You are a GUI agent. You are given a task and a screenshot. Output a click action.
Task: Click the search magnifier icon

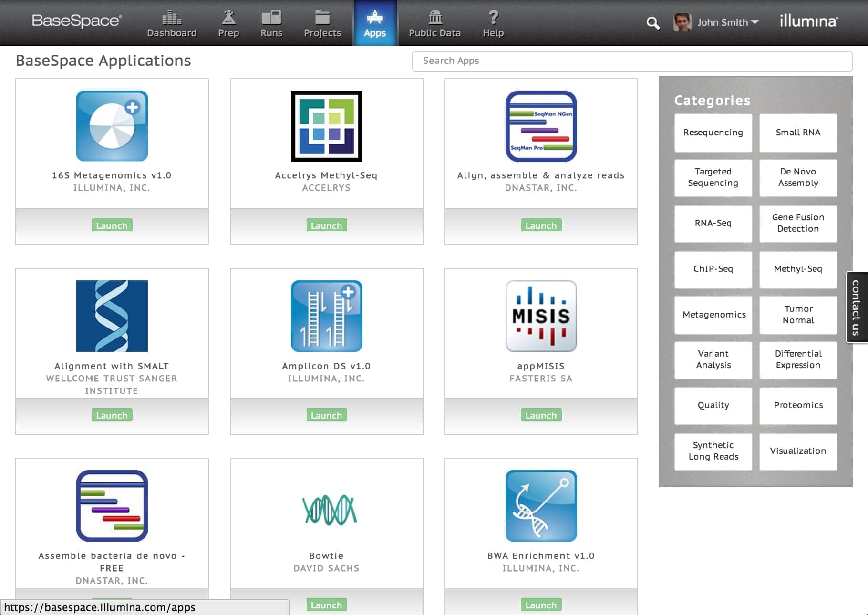(x=653, y=22)
